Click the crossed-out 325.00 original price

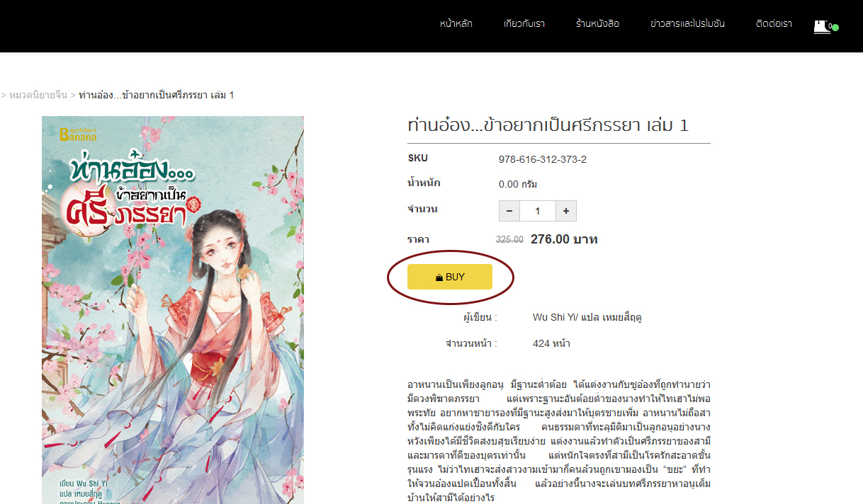(509, 240)
